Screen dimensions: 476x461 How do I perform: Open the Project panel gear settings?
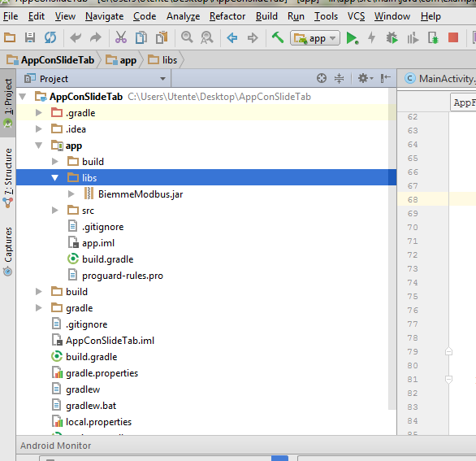(366, 78)
